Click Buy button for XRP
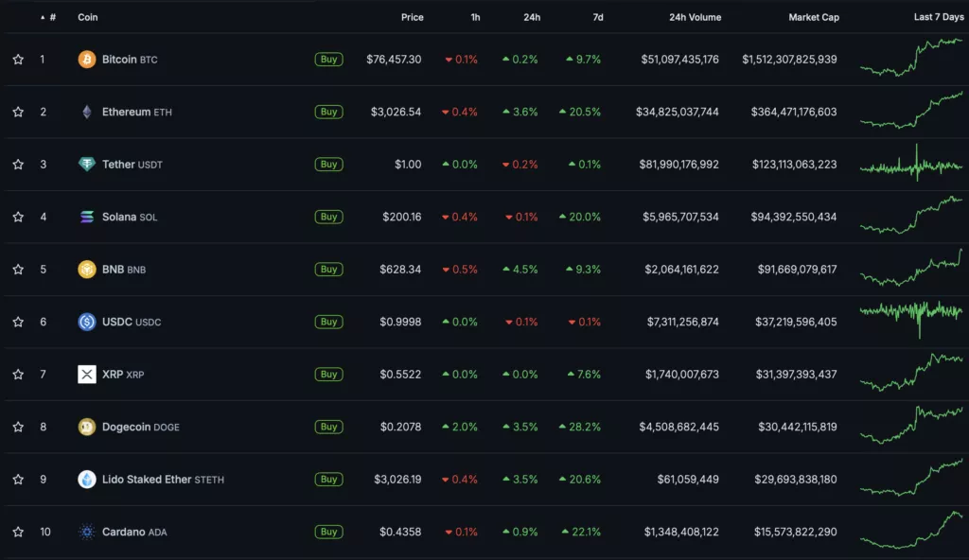 [x=328, y=374]
